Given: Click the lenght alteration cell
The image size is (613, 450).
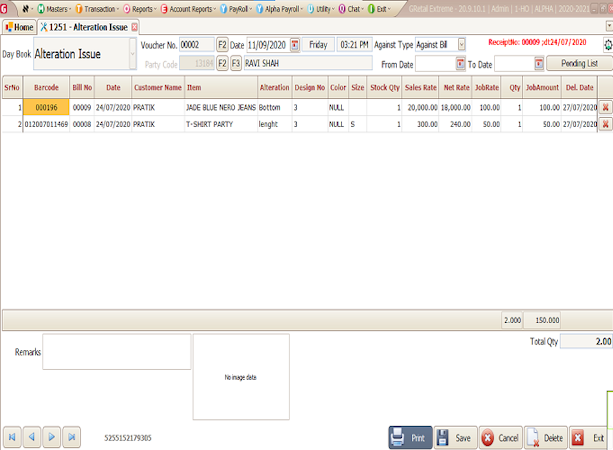Looking at the screenshot, I should 274,124.
